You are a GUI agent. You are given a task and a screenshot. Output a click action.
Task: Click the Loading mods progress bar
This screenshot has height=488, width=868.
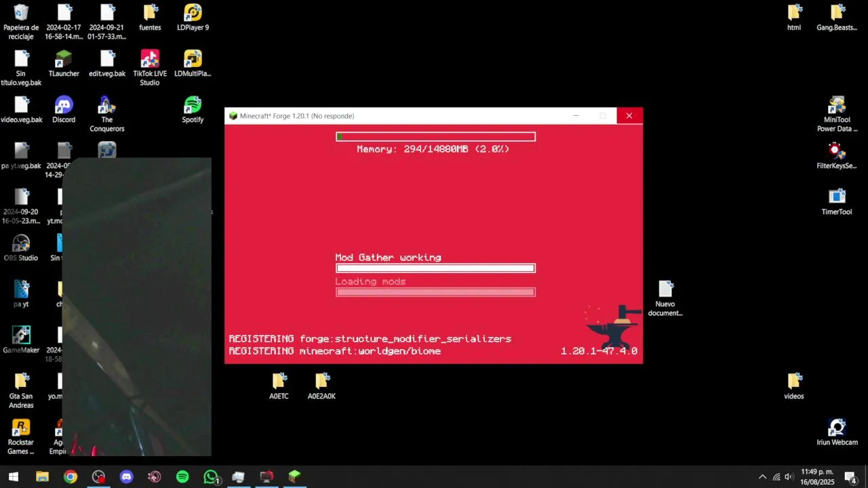coord(435,292)
